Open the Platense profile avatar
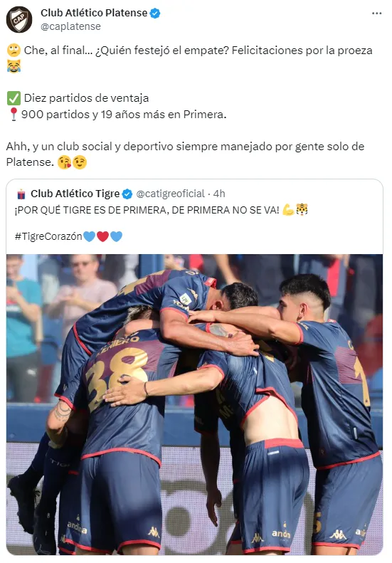 (19, 19)
